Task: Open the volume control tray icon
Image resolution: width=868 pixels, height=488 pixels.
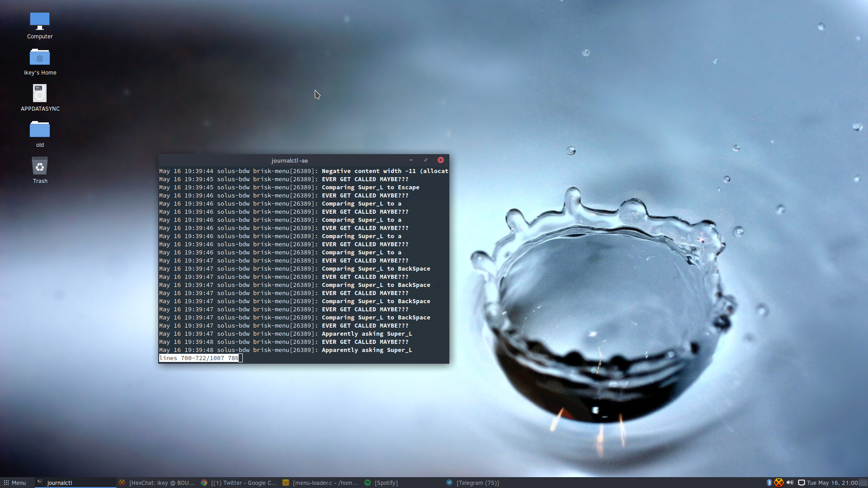Action: tap(790, 483)
